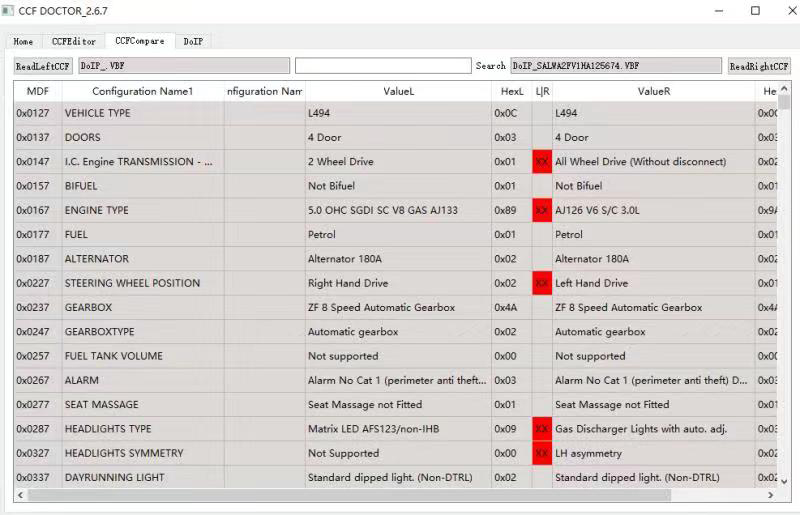Viewport: 800px width, 515px height.
Task: Select the FUEL configuration name
Action: point(76,235)
